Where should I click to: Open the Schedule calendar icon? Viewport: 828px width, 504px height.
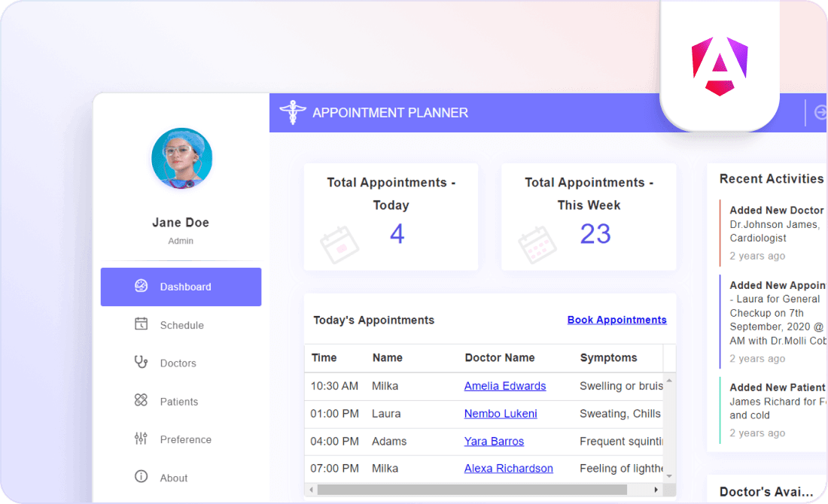142,324
